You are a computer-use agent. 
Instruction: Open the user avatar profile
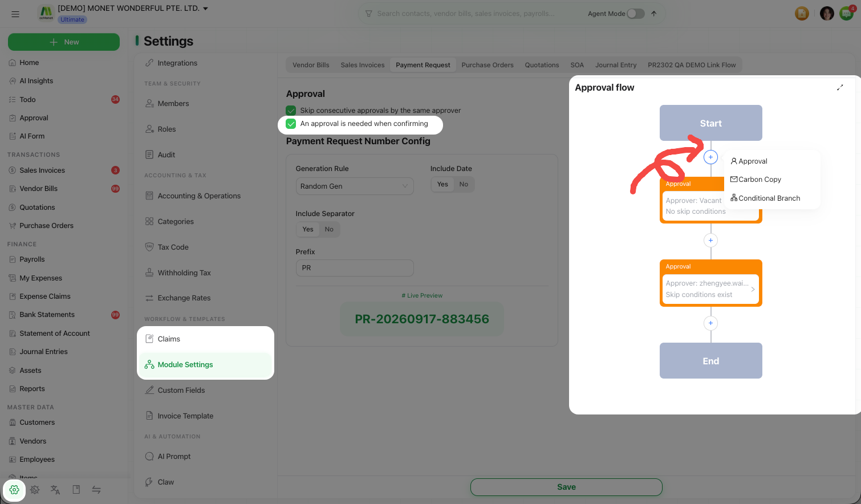tap(827, 13)
